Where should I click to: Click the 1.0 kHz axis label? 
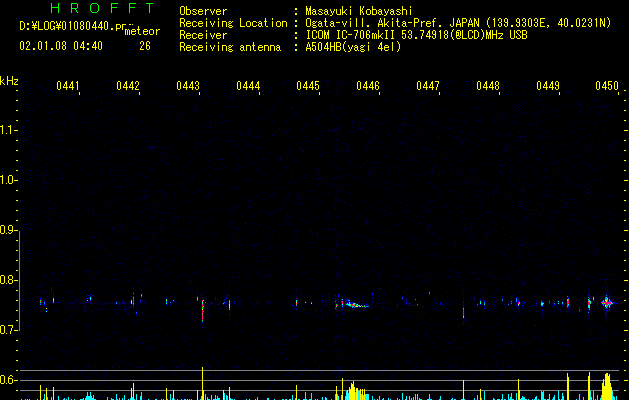[8, 180]
